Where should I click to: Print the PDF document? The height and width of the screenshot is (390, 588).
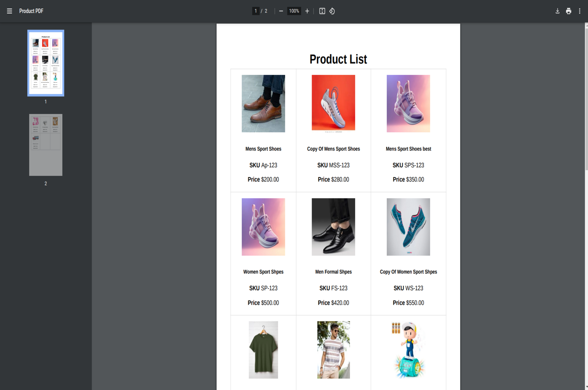[569, 11]
